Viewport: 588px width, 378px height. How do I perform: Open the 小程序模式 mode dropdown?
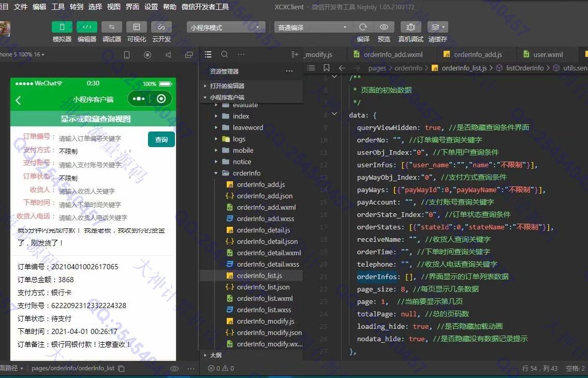pos(226,27)
